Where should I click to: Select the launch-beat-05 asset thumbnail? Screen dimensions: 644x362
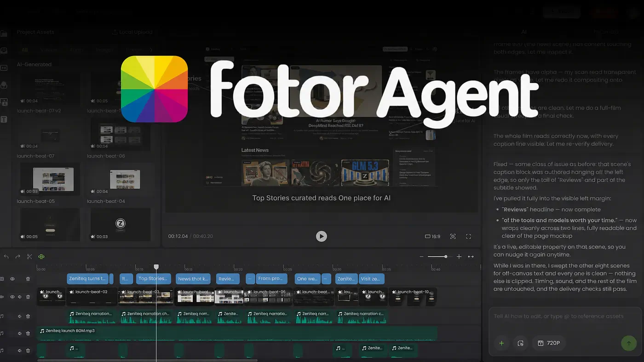[50, 179]
